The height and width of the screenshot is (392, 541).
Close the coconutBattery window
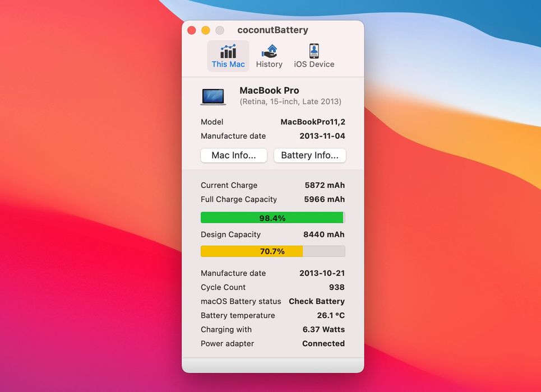[x=192, y=30]
